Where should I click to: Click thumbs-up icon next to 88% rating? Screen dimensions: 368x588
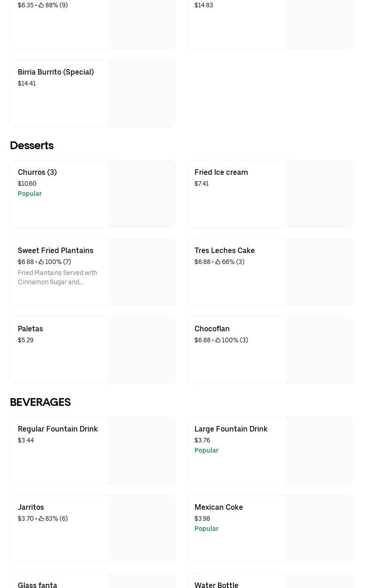tap(41, 5)
